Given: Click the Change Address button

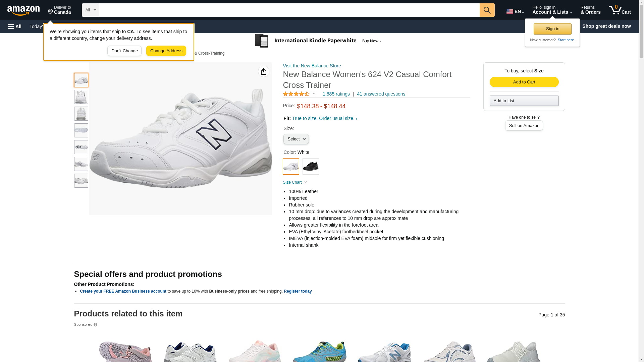Looking at the screenshot, I should pos(166,51).
